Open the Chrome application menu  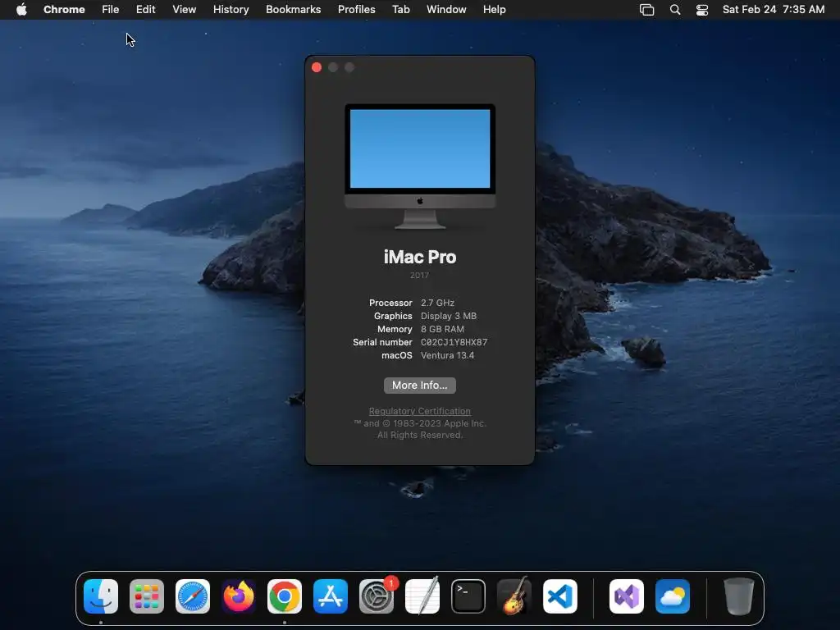point(64,10)
